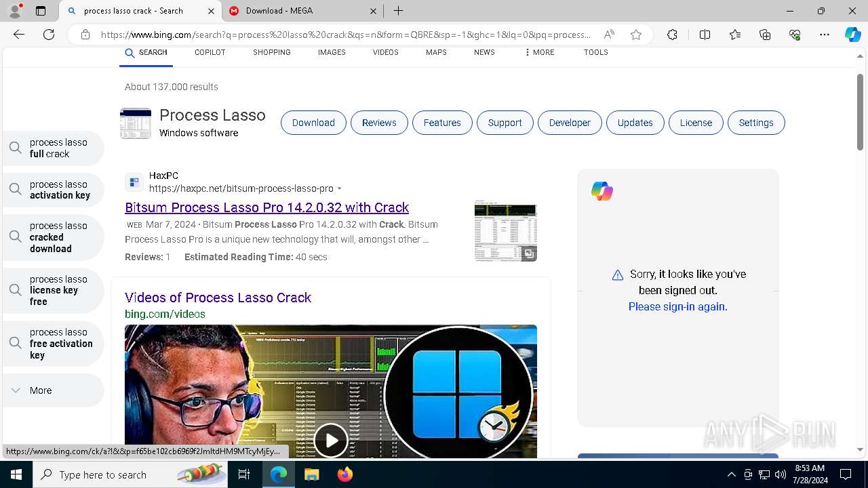868x488 pixels.
Task: Open Copilot sidebar icon
Action: coord(852,35)
